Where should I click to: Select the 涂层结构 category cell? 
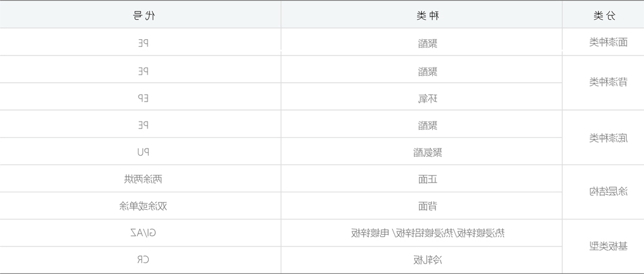point(603,192)
